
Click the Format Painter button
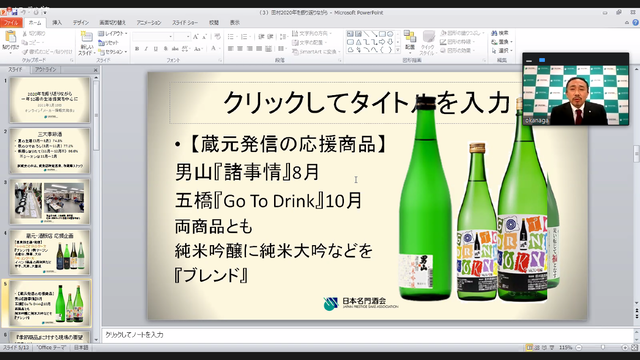click(x=47, y=52)
